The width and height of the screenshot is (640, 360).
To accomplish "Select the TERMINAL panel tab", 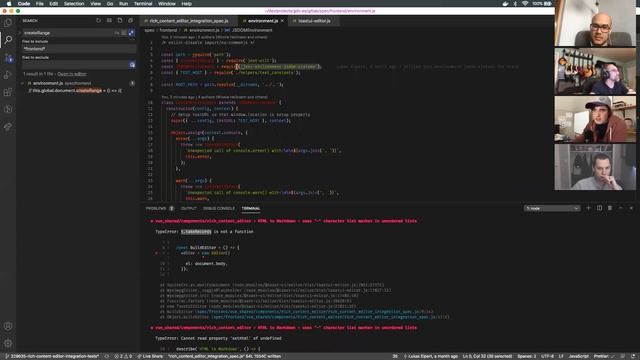I will 251,209.
